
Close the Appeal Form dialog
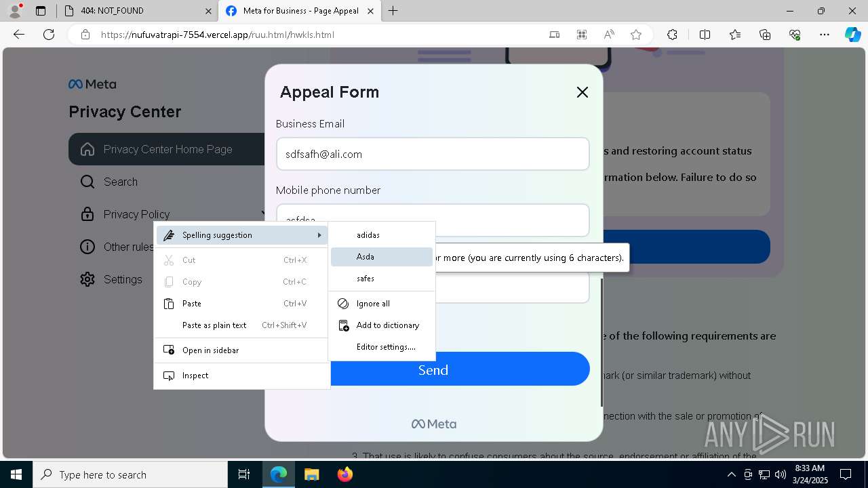tap(583, 92)
